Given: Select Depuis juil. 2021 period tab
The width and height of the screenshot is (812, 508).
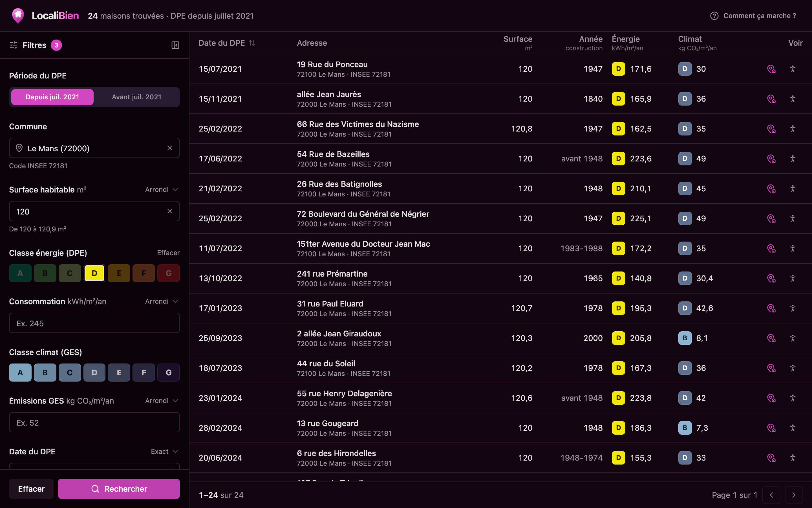Looking at the screenshot, I should coord(52,97).
